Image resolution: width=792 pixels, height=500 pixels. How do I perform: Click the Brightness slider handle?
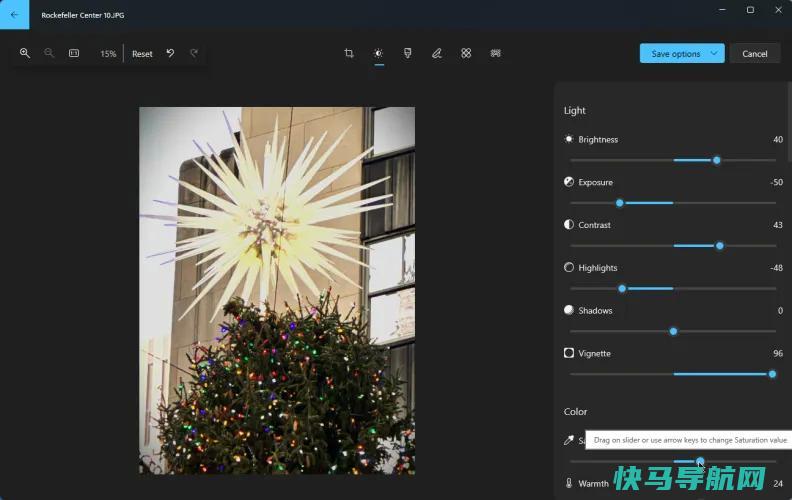tap(716, 160)
